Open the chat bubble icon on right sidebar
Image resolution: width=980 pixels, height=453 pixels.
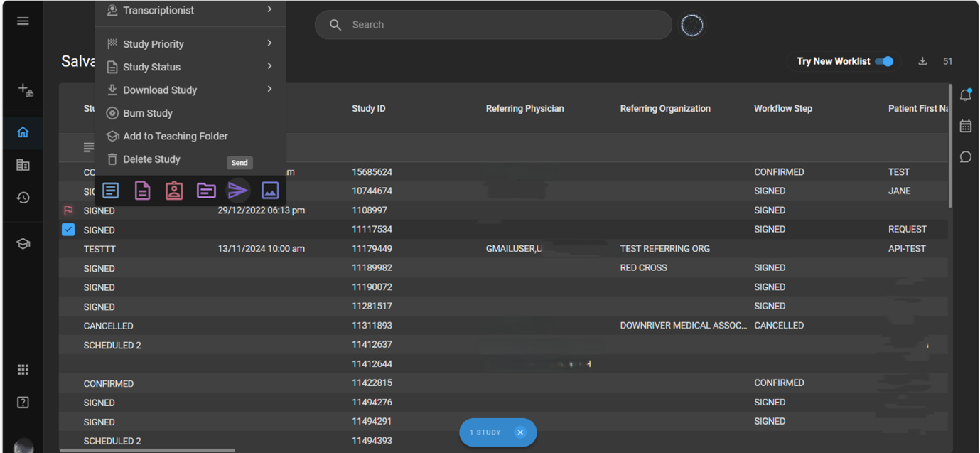[965, 157]
